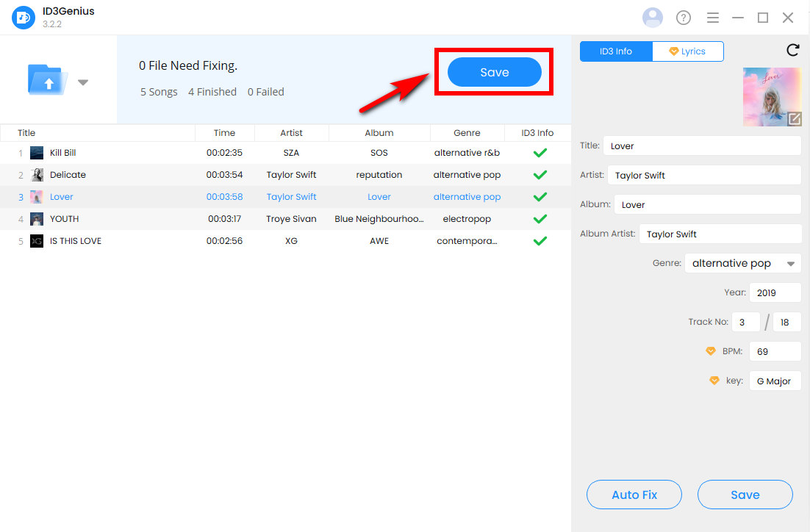Click the alternative r&b genre cell

pos(467,153)
